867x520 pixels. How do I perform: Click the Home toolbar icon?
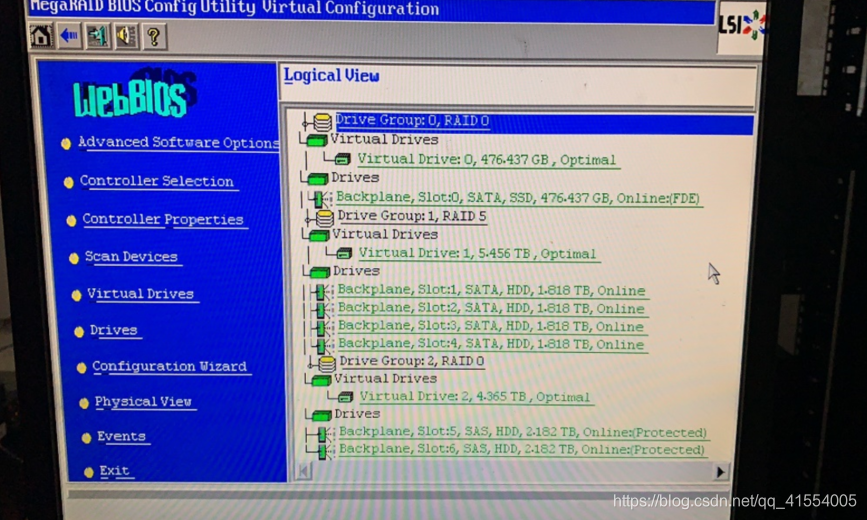[x=41, y=36]
